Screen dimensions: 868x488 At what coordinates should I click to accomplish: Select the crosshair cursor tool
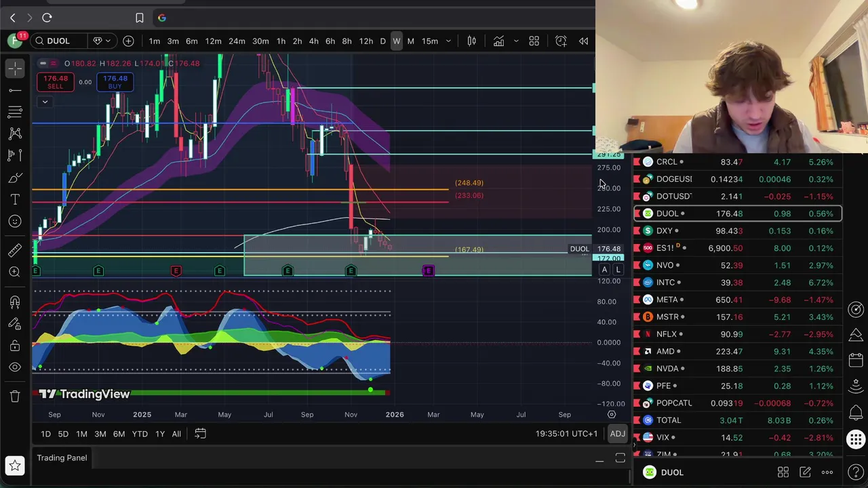pyautogui.click(x=15, y=68)
